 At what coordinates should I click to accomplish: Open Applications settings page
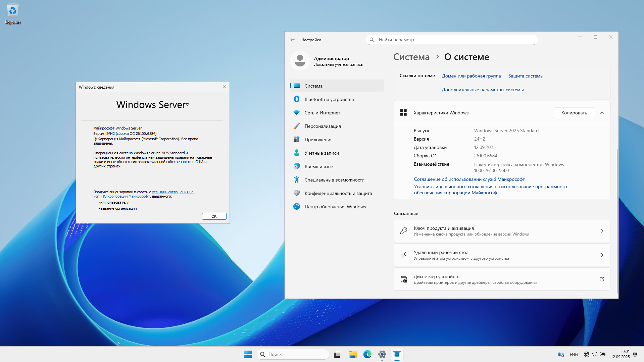337,139
